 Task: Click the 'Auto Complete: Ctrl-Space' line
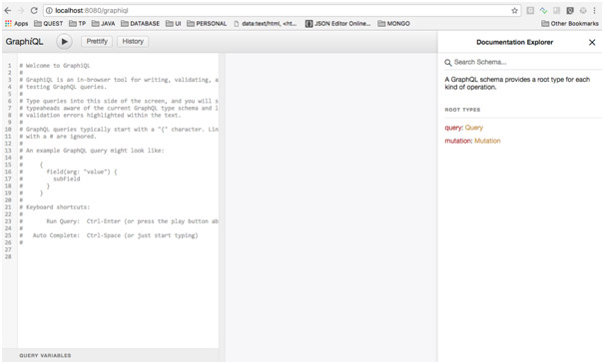click(x=109, y=235)
